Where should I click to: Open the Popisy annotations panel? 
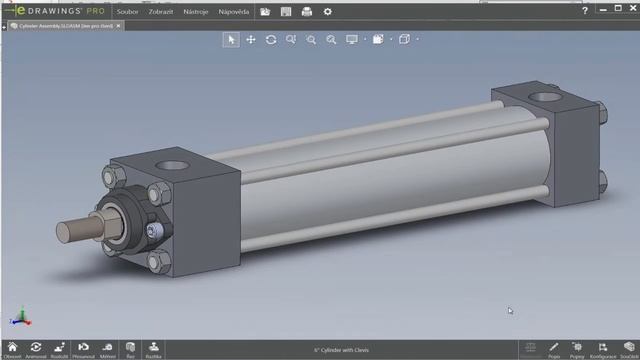pyautogui.click(x=577, y=350)
